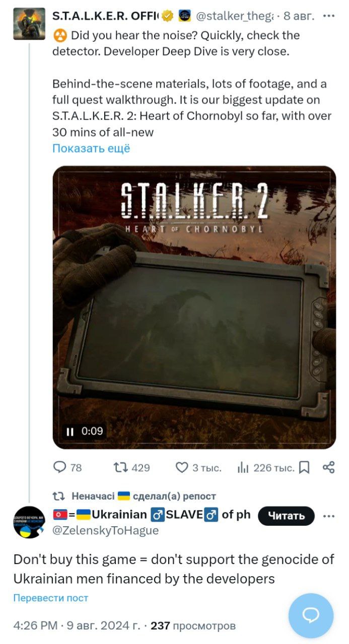Translate post via Перевести пост
This screenshot has width=349, height=644.
pos(51,598)
